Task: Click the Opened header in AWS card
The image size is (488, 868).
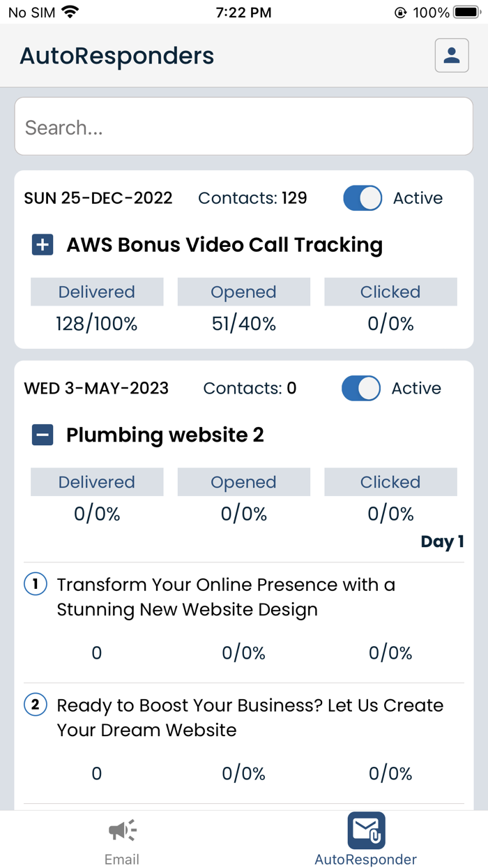Action: click(x=243, y=292)
